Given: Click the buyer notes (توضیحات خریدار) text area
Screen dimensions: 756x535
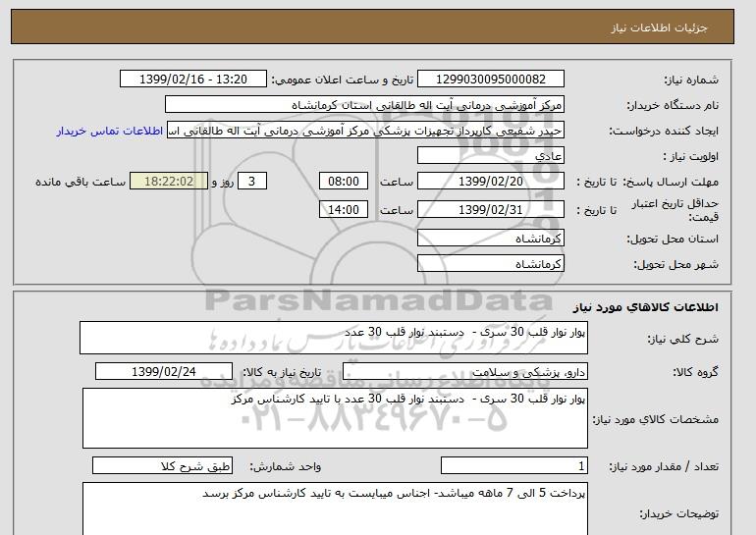Looking at the screenshot, I should pyautogui.click(x=335, y=508).
